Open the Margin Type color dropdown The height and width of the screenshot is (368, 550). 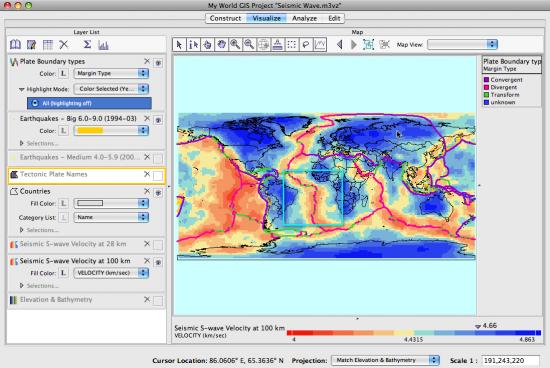pos(111,73)
